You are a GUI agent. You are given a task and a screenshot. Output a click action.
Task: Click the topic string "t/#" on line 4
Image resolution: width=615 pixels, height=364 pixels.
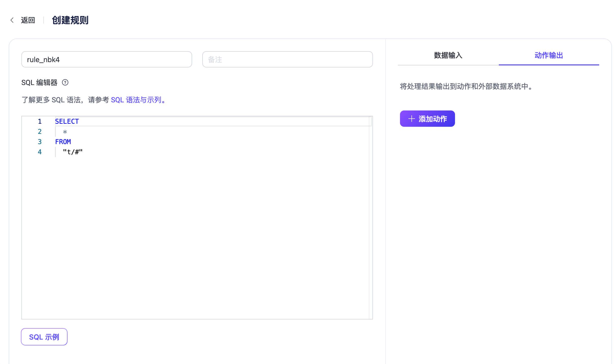(73, 152)
